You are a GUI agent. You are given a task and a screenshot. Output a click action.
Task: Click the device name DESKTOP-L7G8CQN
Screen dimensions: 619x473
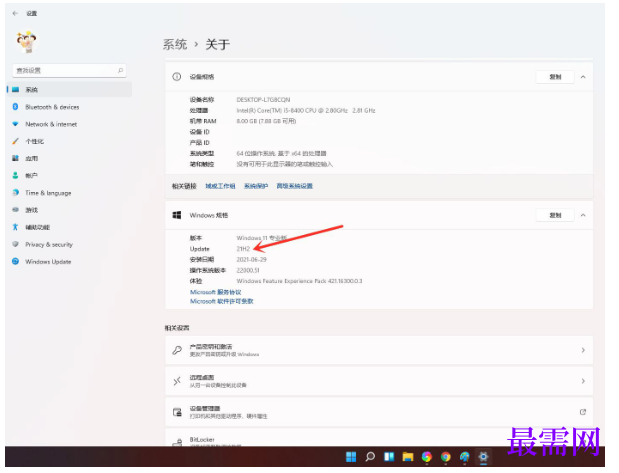coord(263,99)
